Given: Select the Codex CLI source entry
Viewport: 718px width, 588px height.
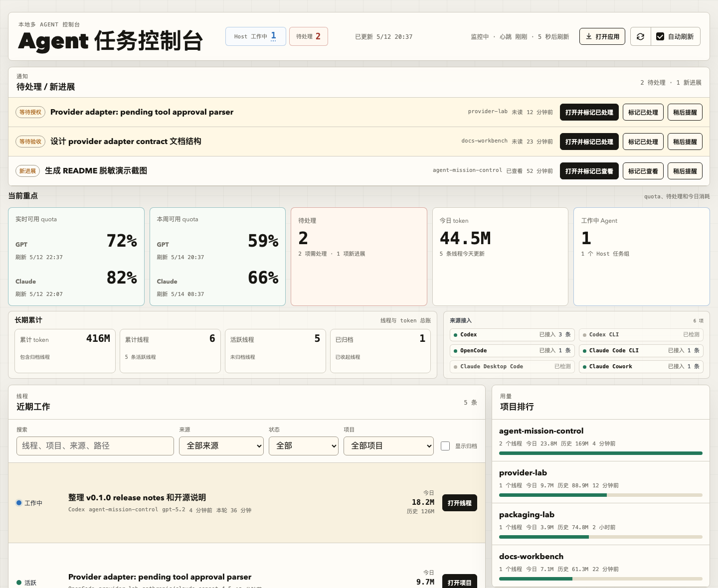Looking at the screenshot, I should pyautogui.click(x=642, y=335).
